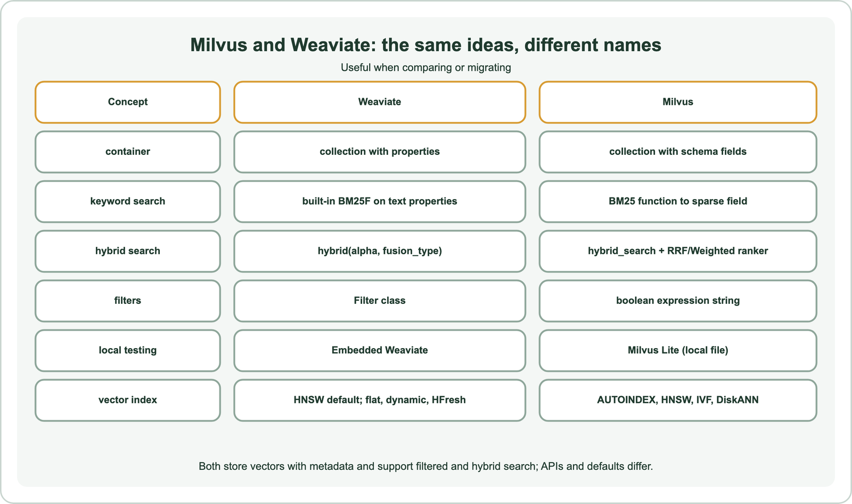Click 'built-in BM25F on text properties'
Screen dimensions: 852x504
[x=380, y=201]
